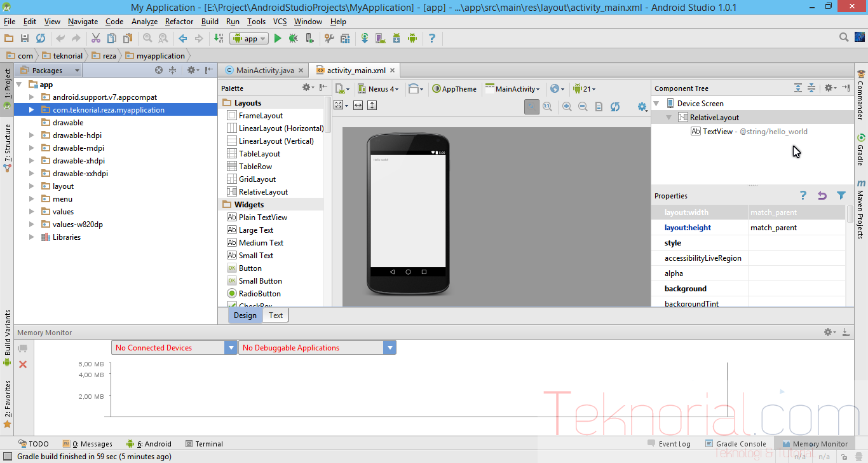Expand all nodes in the Component Tree
Screen dimensions: 868x463
[798, 88]
